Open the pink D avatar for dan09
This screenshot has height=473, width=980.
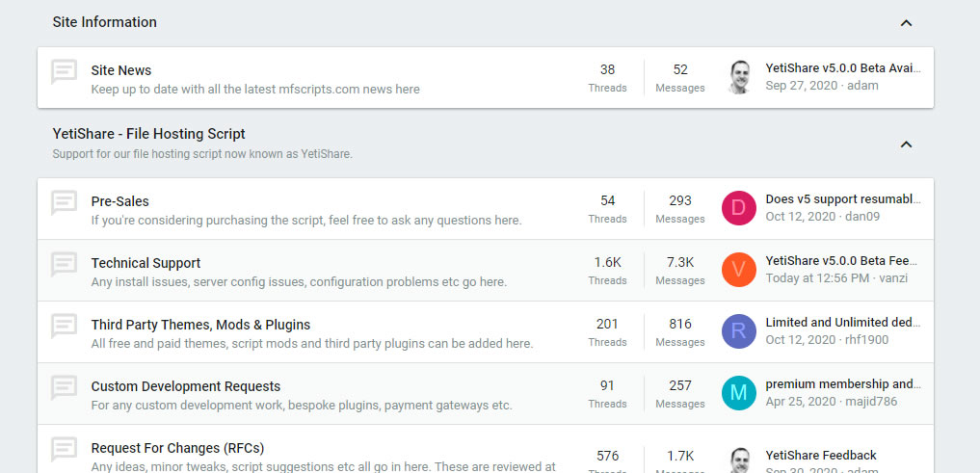pyautogui.click(x=739, y=208)
